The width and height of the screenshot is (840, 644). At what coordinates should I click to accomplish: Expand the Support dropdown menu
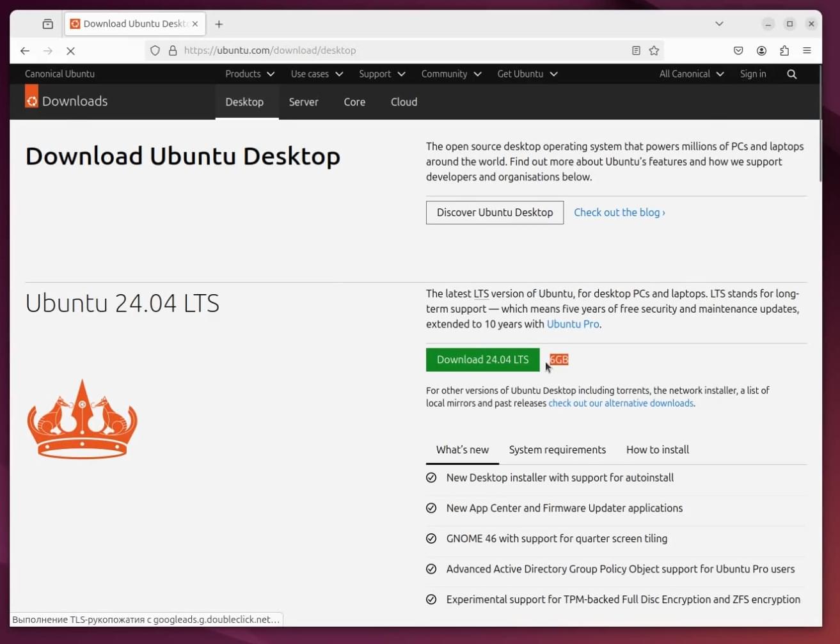click(382, 74)
